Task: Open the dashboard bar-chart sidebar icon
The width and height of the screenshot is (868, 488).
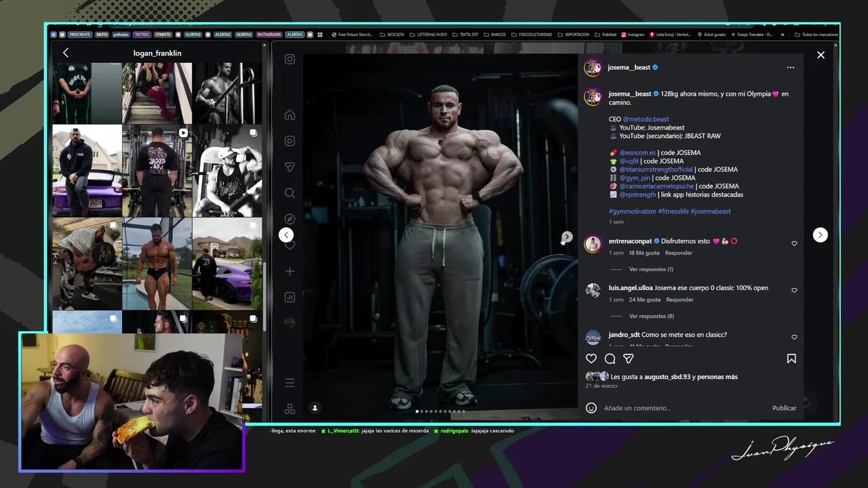Action: tap(290, 297)
